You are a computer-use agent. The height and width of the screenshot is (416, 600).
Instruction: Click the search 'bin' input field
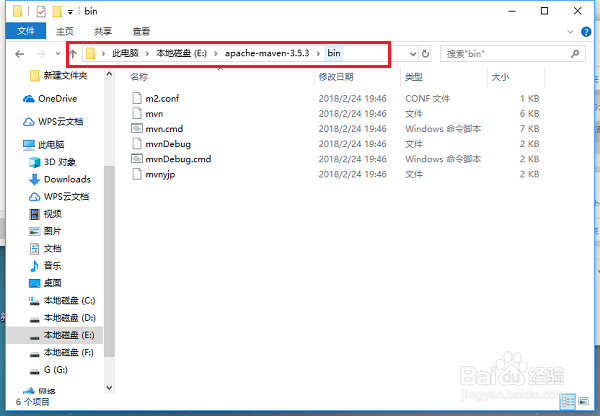point(505,54)
